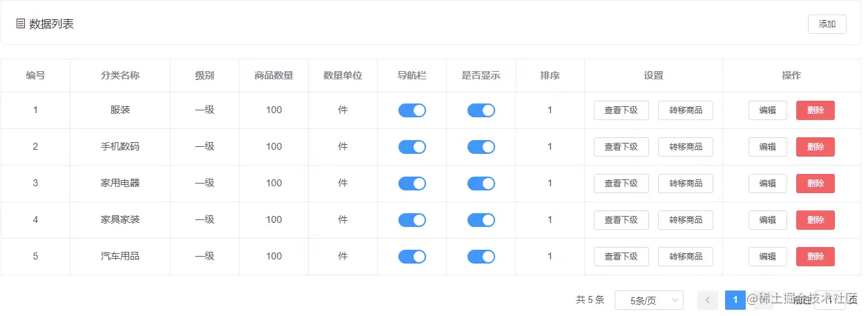
Task: Click the previous page arrow
Action: (x=708, y=300)
